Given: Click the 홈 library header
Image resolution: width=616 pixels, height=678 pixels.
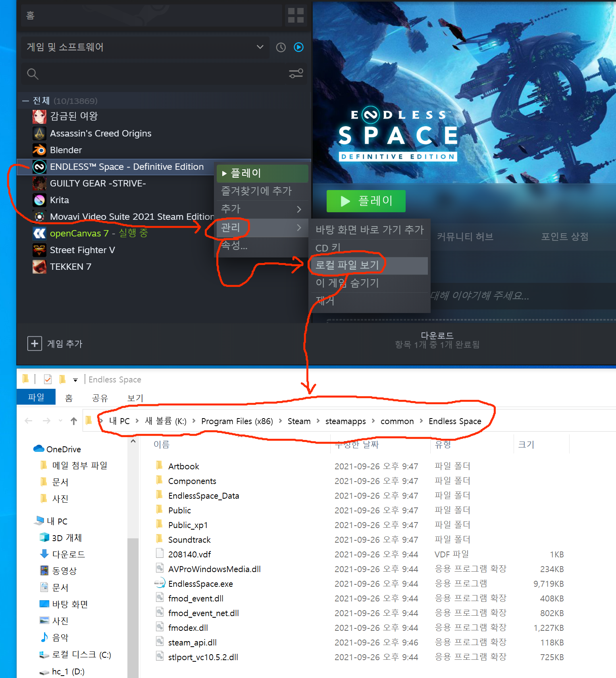Looking at the screenshot, I should click(x=151, y=15).
